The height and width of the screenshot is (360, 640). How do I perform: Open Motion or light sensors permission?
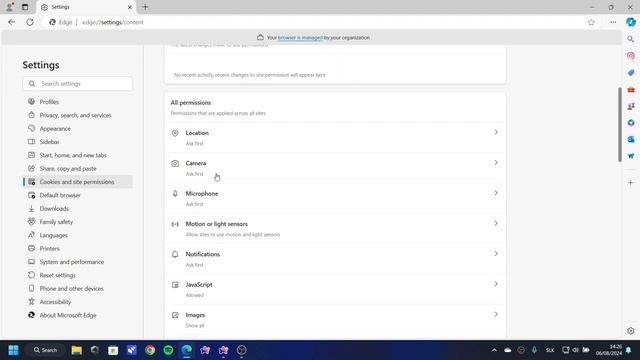[x=335, y=229]
